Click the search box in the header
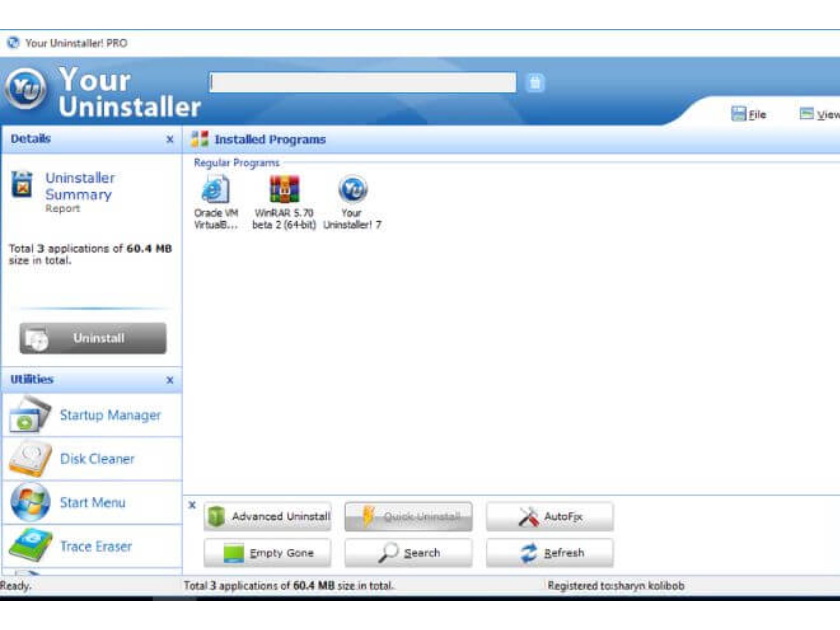The width and height of the screenshot is (840, 630). tap(363, 82)
